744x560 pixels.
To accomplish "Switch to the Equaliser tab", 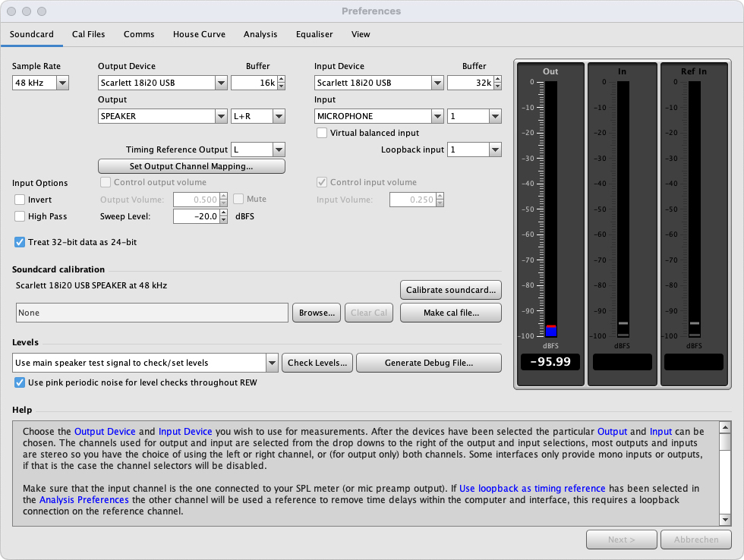I will pyautogui.click(x=314, y=34).
